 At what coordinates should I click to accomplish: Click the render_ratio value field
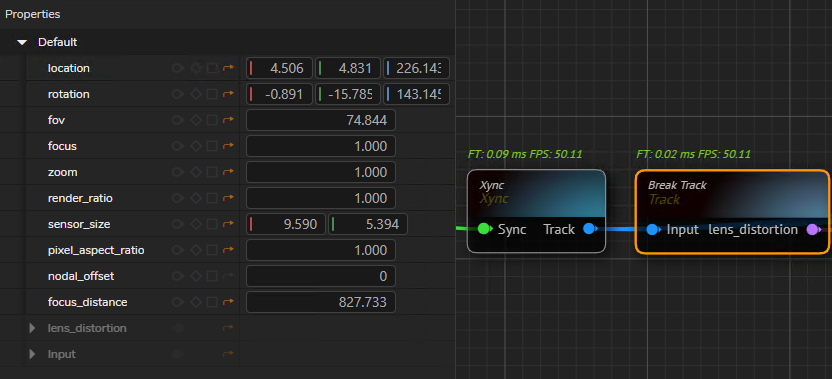(x=321, y=198)
